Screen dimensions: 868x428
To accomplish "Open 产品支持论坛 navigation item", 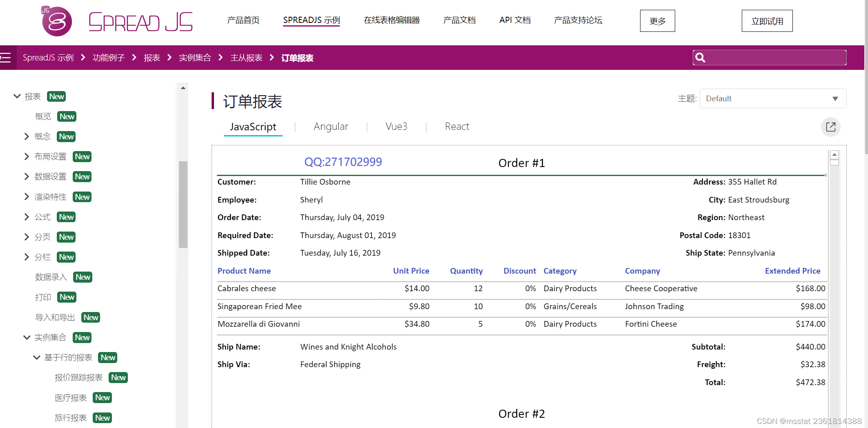I will point(578,20).
